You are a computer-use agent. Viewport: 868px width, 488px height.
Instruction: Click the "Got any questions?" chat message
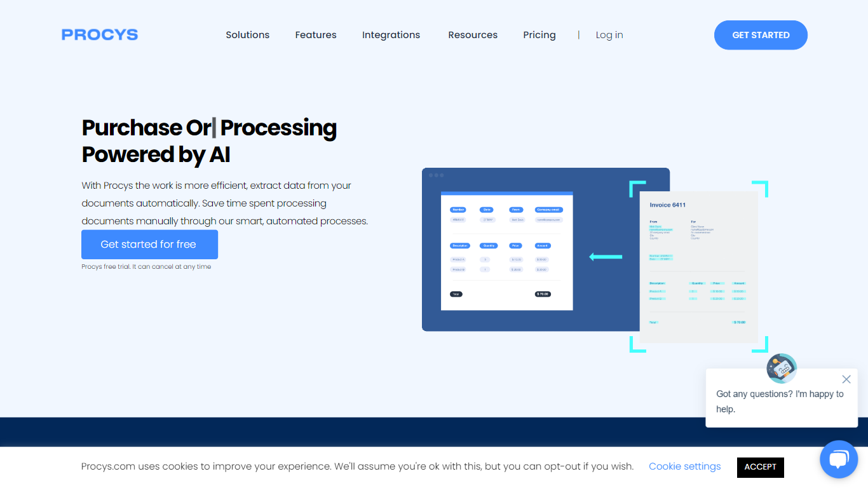779,402
